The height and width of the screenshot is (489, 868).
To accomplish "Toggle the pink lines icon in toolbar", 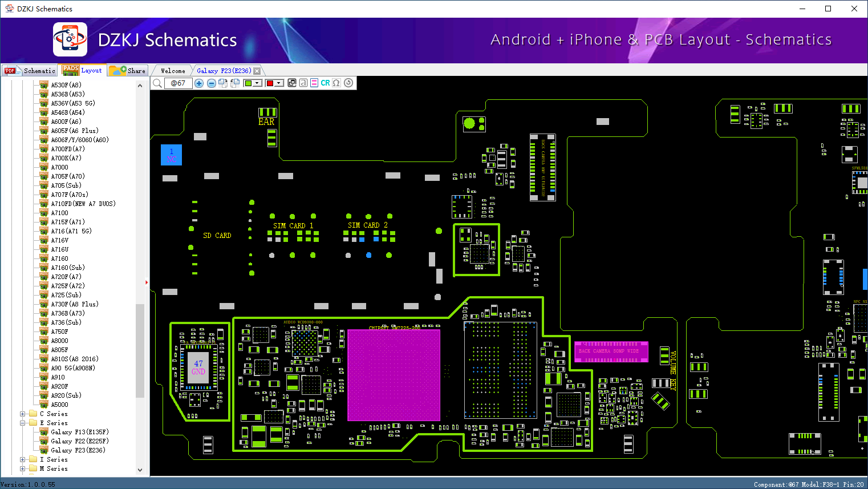I will tap(314, 83).
